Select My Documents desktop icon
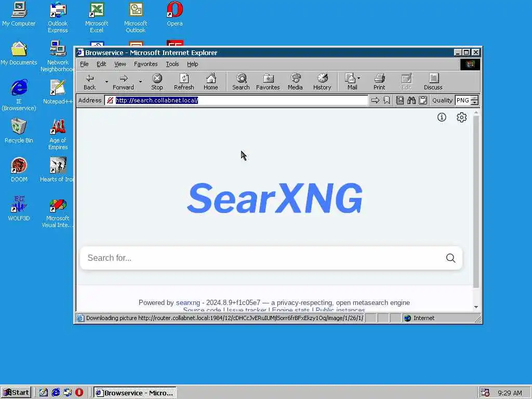The image size is (532, 399). (19, 54)
